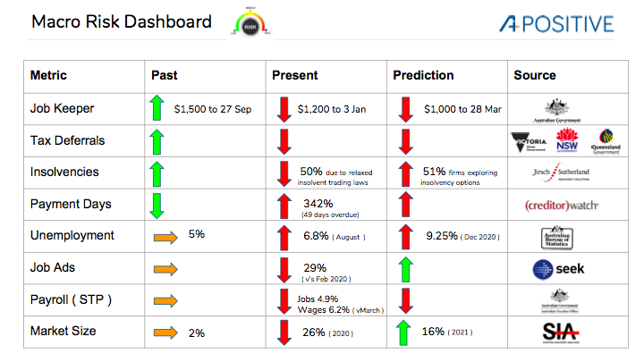Click the green up arrow beside $1,500 to 27 Sep
The height and width of the screenshot is (362, 644).
(158, 109)
